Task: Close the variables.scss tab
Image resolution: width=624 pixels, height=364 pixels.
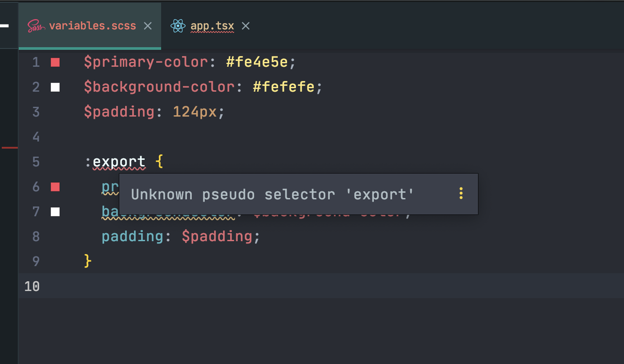Action: [x=147, y=26]
